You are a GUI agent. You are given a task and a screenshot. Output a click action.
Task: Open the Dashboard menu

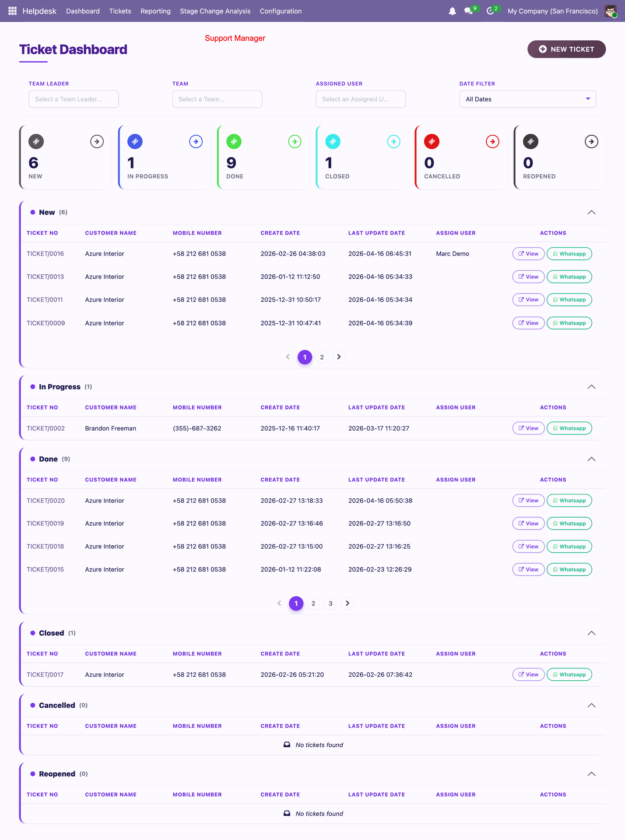click(83, 11)
